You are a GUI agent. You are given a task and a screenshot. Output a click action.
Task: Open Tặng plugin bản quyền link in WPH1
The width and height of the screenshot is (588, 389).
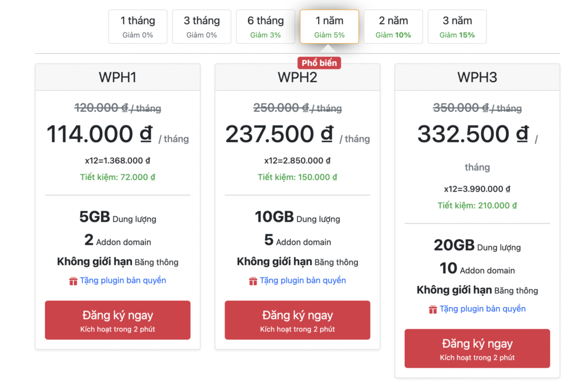click(122, 281)
